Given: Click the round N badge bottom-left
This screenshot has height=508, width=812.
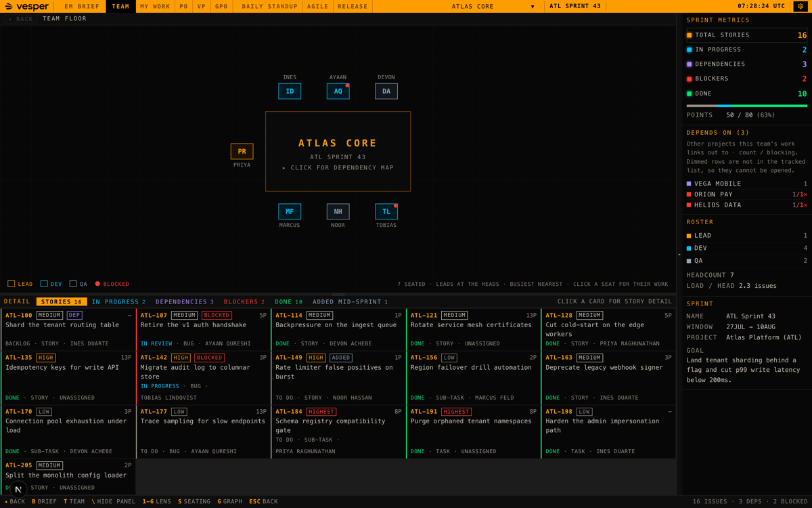Looking at the screenshot, I should (x=18, y=489).
